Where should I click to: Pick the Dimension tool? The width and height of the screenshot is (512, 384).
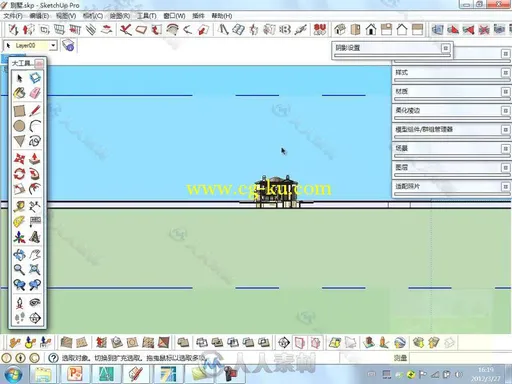(35, 206)
